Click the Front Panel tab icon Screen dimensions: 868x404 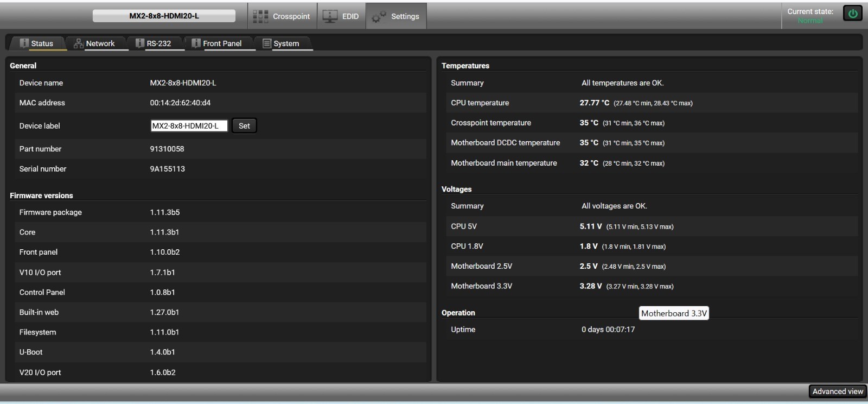click(196, 43)
